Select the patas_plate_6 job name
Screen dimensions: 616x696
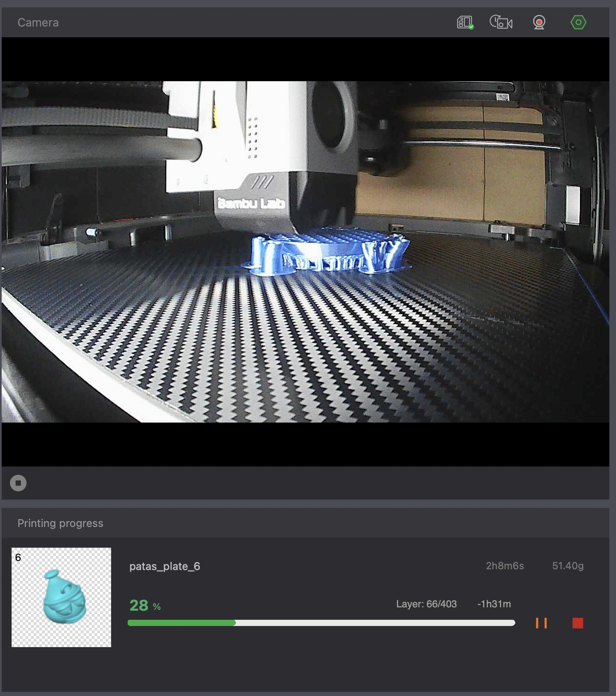[165, 566]
